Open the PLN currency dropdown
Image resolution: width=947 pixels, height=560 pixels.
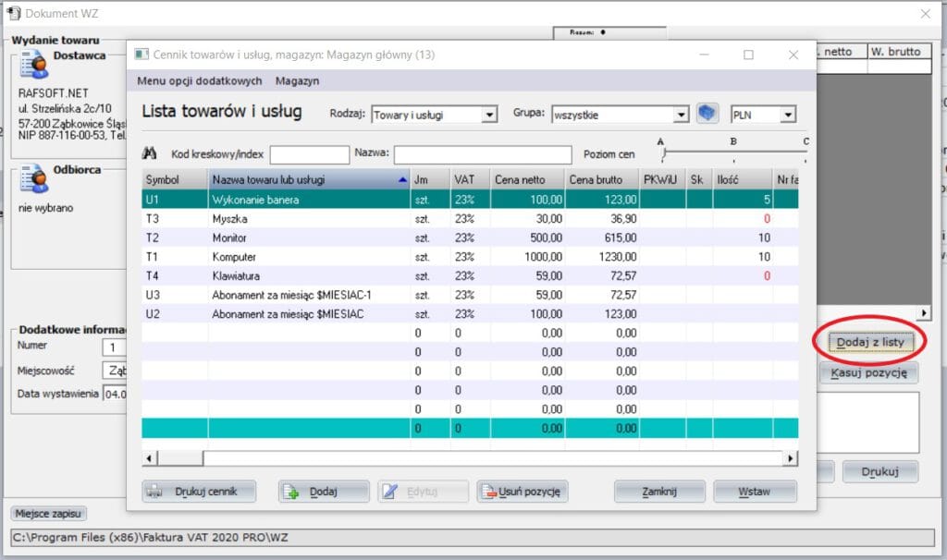788,116
